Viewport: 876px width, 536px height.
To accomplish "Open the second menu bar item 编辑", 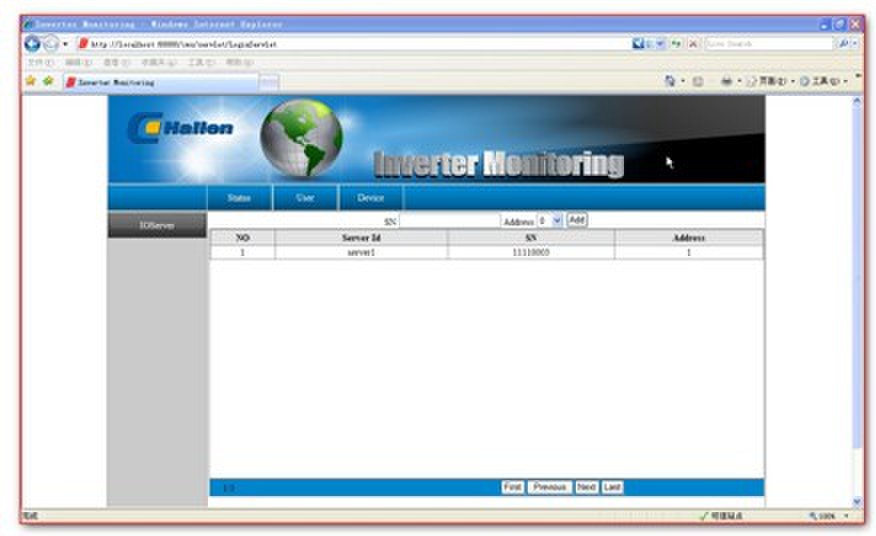I will pyautogui.click(x=78, y=63).
